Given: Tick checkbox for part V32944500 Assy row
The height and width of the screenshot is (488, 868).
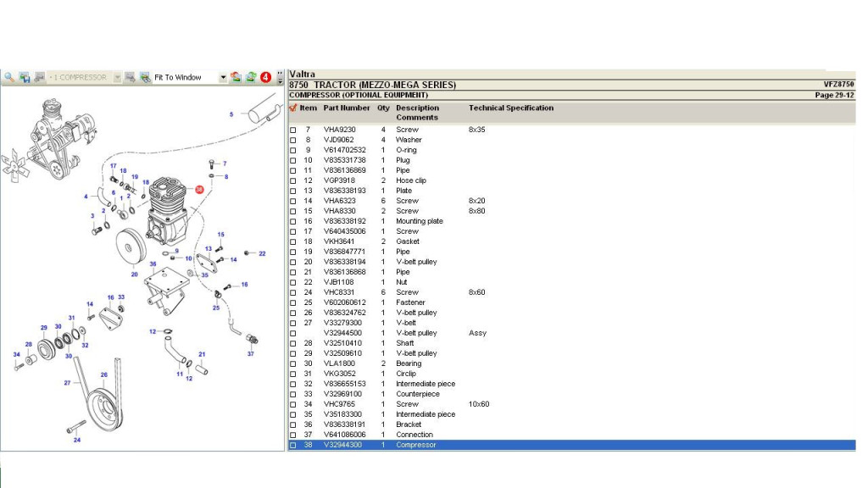Looking at the screenshot, I should point(292,334).
